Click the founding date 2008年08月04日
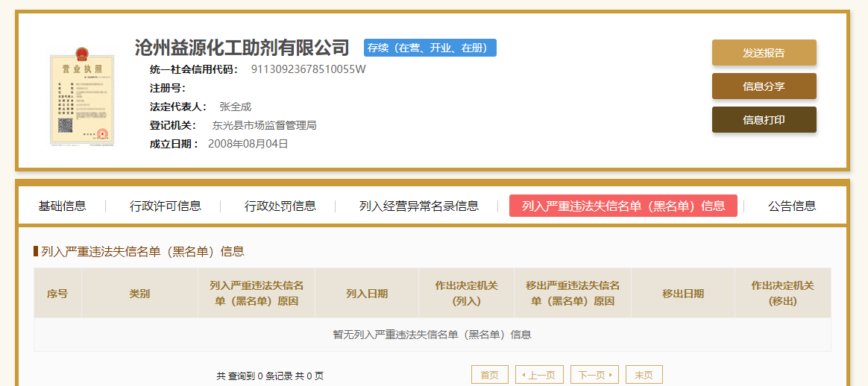868x386 pixels. [248, 145]
